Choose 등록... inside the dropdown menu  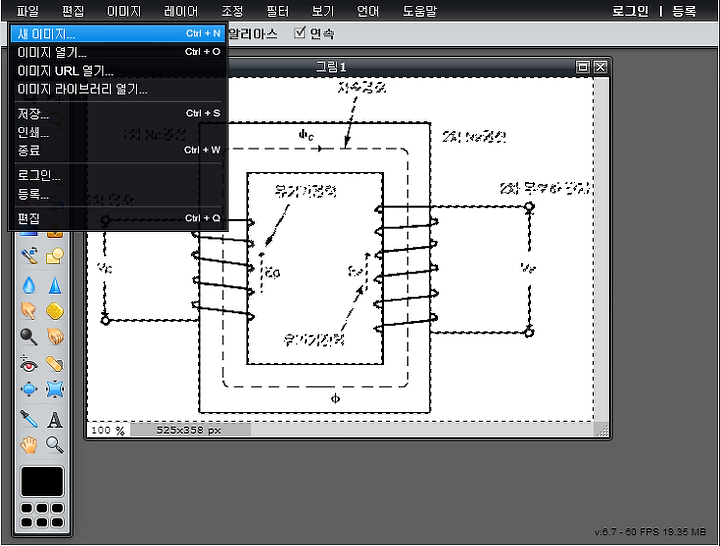(x=118, y=194)
